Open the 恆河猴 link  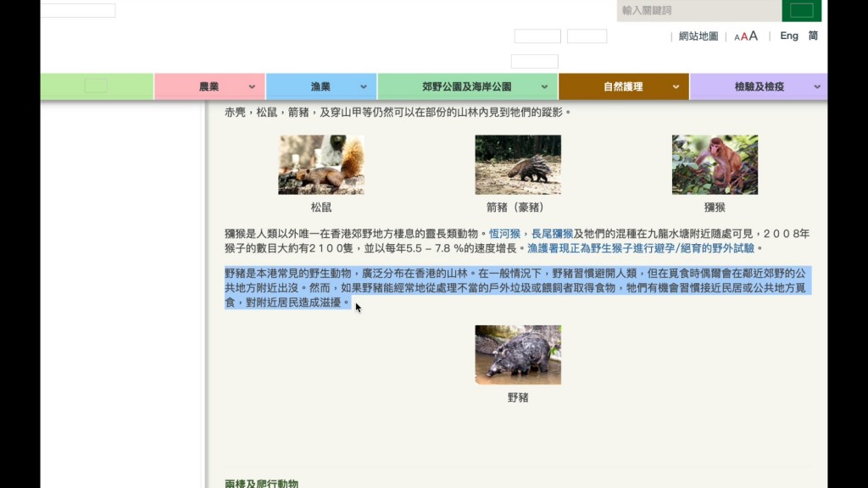(504, 234)
